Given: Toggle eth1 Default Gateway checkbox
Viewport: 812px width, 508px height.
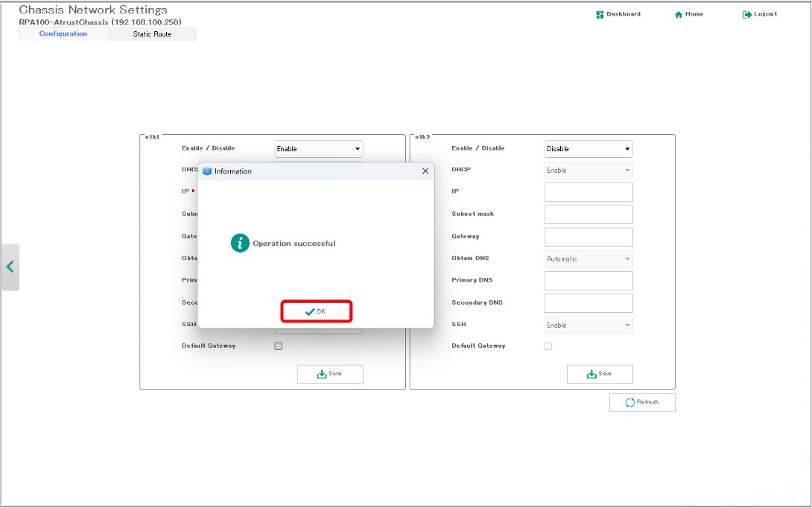Looking at the screenshot, I should click(x=279, y=346).
